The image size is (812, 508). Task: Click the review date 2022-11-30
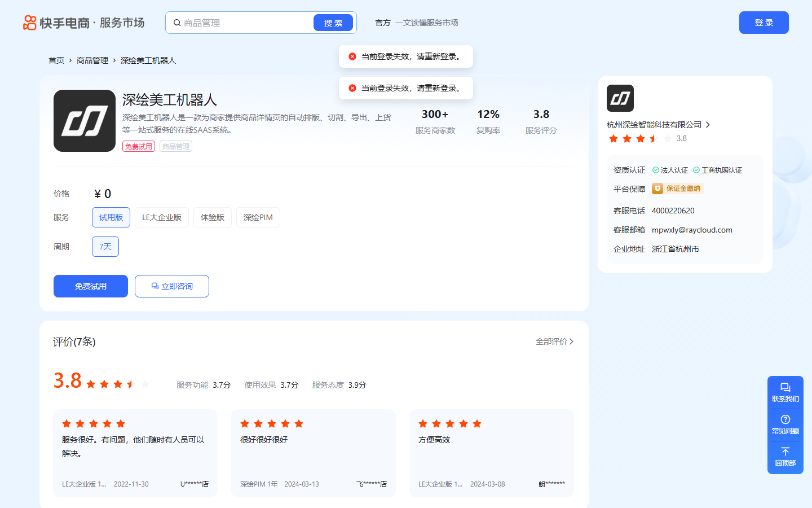click(131, 484)
